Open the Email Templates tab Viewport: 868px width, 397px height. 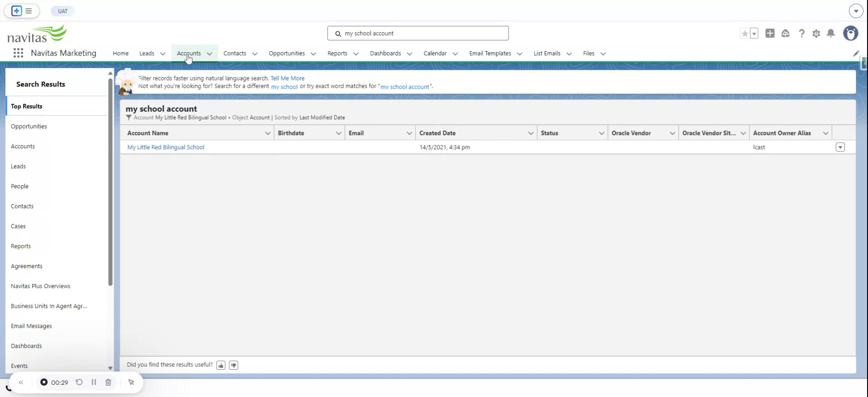pyautogui.click(x=490, y=54)
